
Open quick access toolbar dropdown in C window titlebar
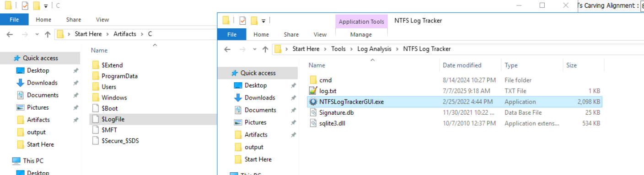click(x=46, y=6)
